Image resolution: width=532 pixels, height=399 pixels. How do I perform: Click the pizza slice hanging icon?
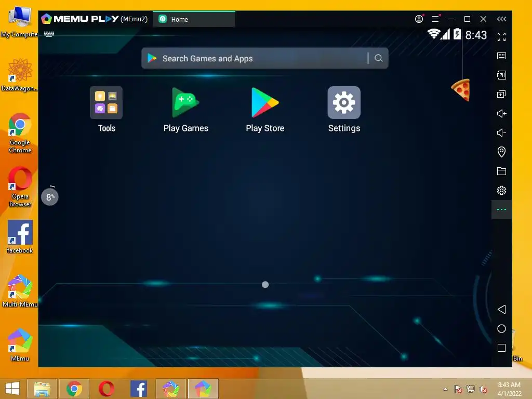(x=461, y=90)
